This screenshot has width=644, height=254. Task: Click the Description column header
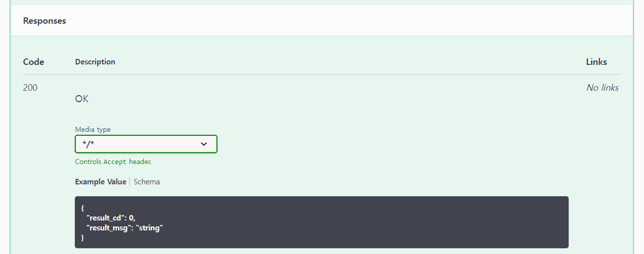95,62
